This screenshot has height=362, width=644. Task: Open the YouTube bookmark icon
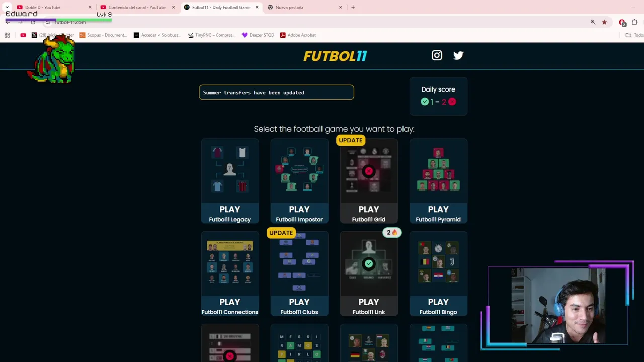coord(23,35)
